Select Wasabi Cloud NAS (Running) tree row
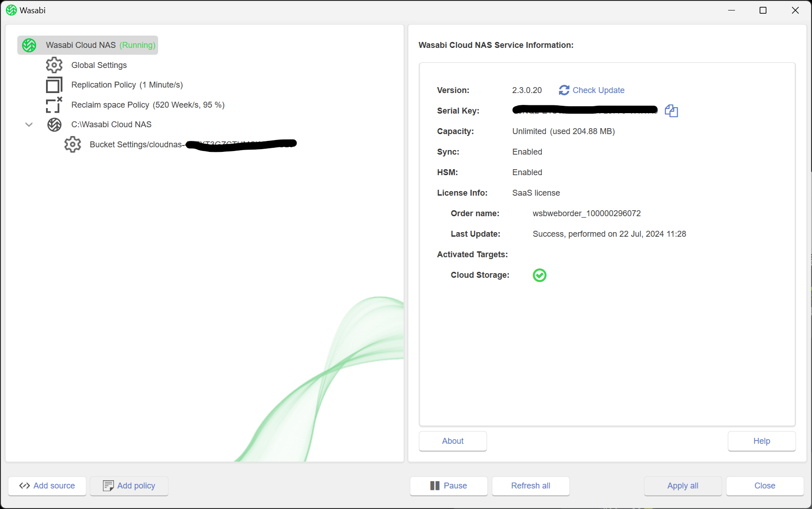Viewport: 812px width, 509px height. [x=88, y=45]
